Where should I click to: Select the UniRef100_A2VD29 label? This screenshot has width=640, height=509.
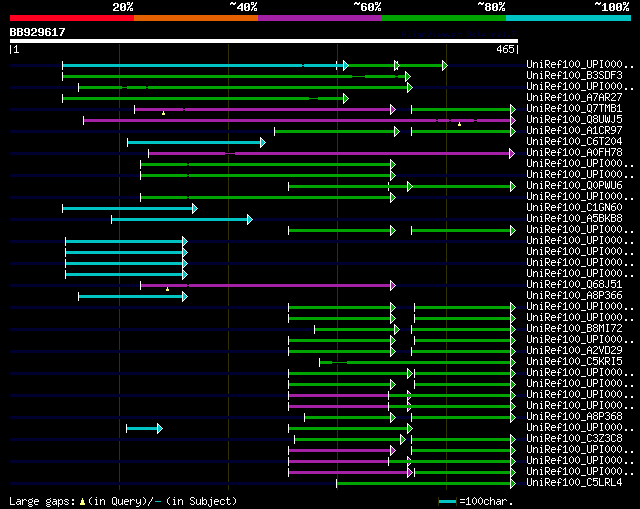point(574,351)
